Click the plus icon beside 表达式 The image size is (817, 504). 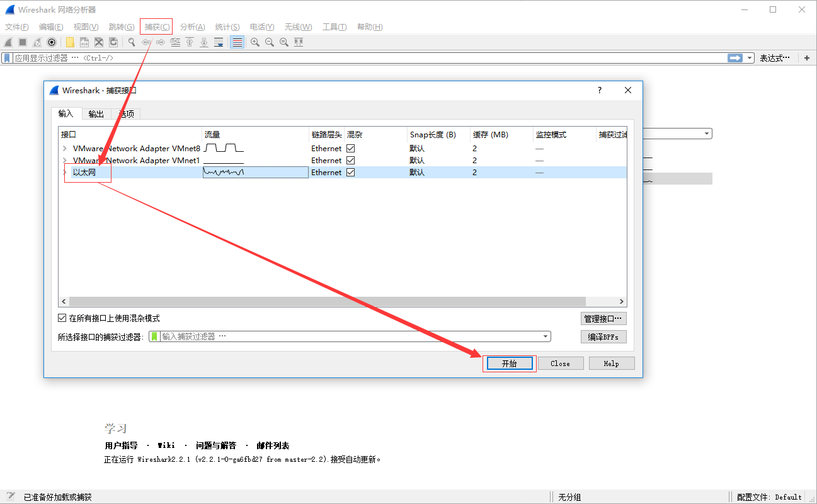pyautogui.click(x=807, y=58)
